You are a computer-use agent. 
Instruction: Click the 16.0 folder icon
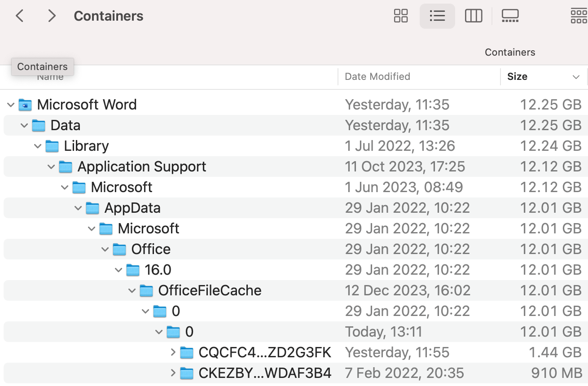click(133, 270)
